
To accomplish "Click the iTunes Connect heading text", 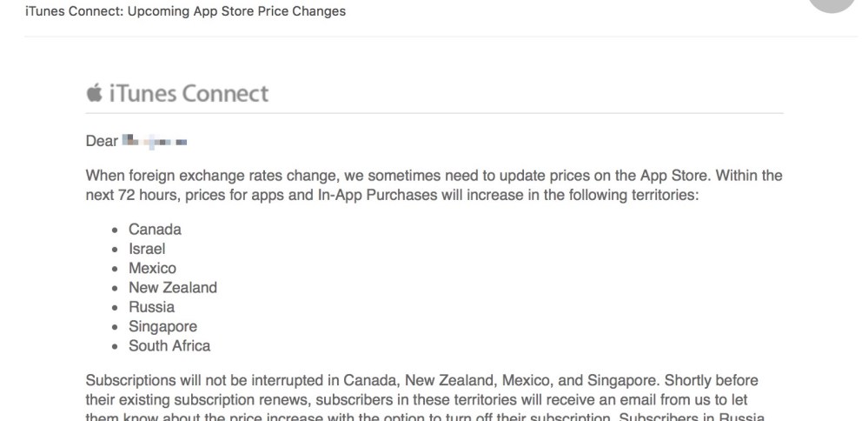I will [189, 93].
